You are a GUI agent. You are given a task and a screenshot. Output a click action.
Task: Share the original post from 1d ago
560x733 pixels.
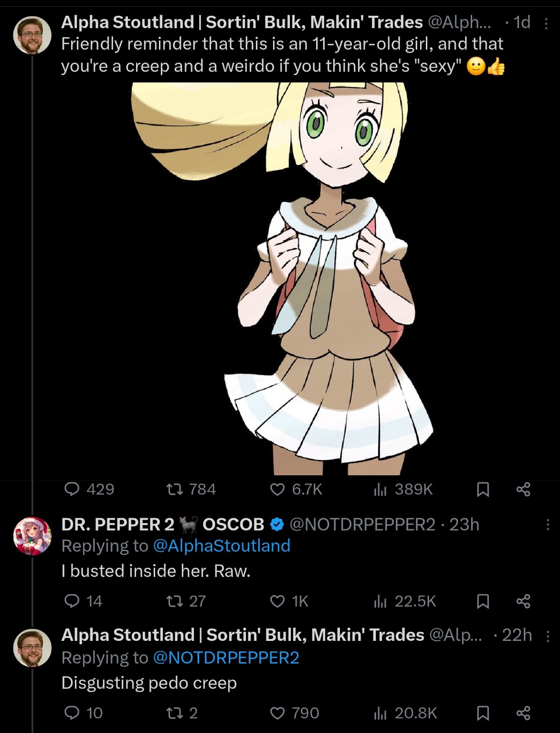[x=523, y=489]
